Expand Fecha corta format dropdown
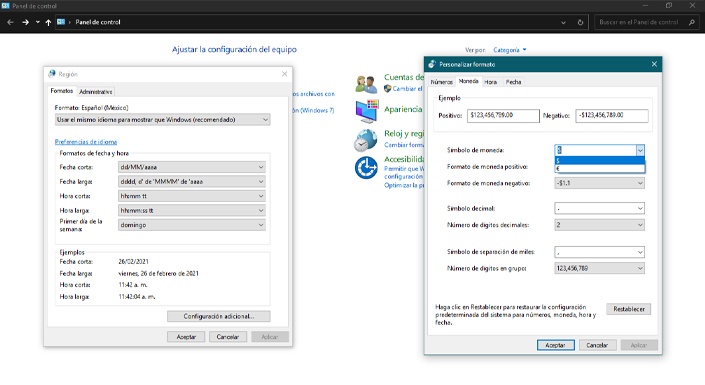Screen dimensions: 705x385 192,167
